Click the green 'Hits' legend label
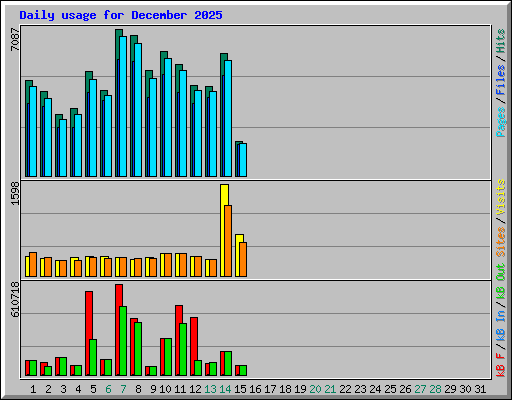This screenshot has height=400, width=512. coord(501,41)
